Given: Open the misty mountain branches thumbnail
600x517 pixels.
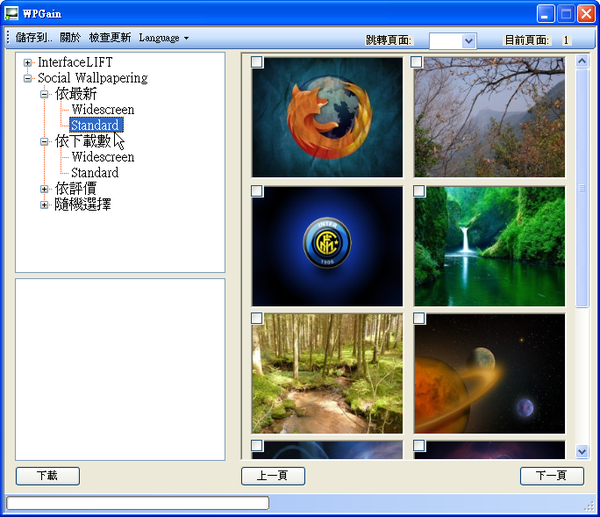Looking at the screenshot, I should (x=489, y=117).
